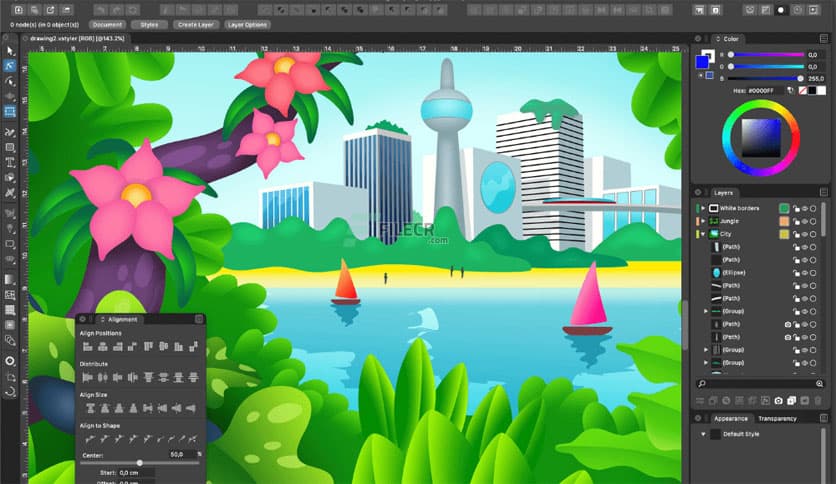Click the blue fill color swatch
Image resolution: width=836 pixels, height=484 pixels.
pos(702,62)
